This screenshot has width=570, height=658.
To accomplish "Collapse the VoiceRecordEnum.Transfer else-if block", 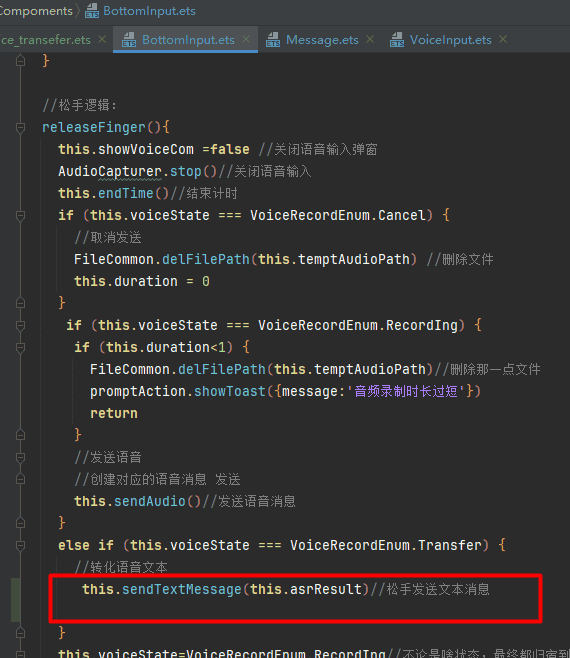I will tap(20, 545).
